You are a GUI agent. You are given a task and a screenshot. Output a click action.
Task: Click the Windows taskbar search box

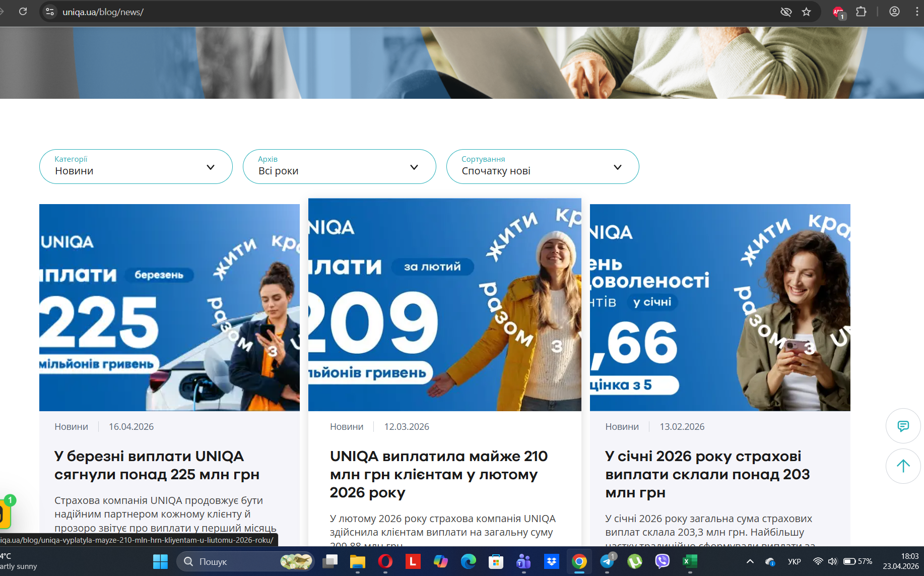pos(245,561)
